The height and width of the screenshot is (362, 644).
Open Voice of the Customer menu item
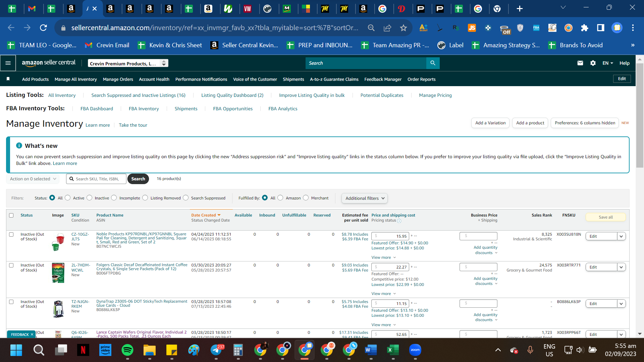255,79
